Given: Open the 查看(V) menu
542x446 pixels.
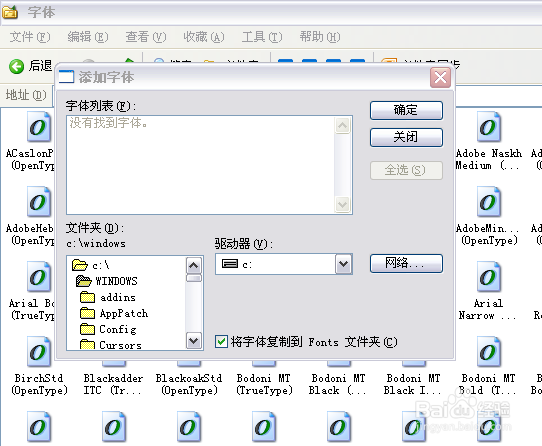Looking at the screenshot, I should [146, 37].
